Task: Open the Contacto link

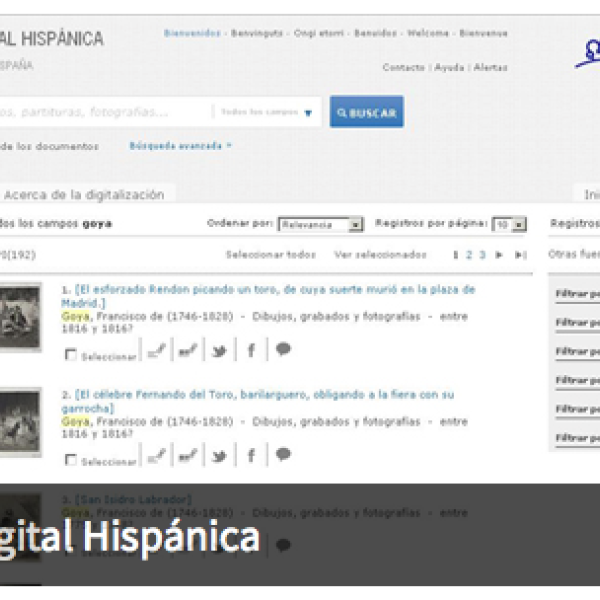Action: point(404,68)
